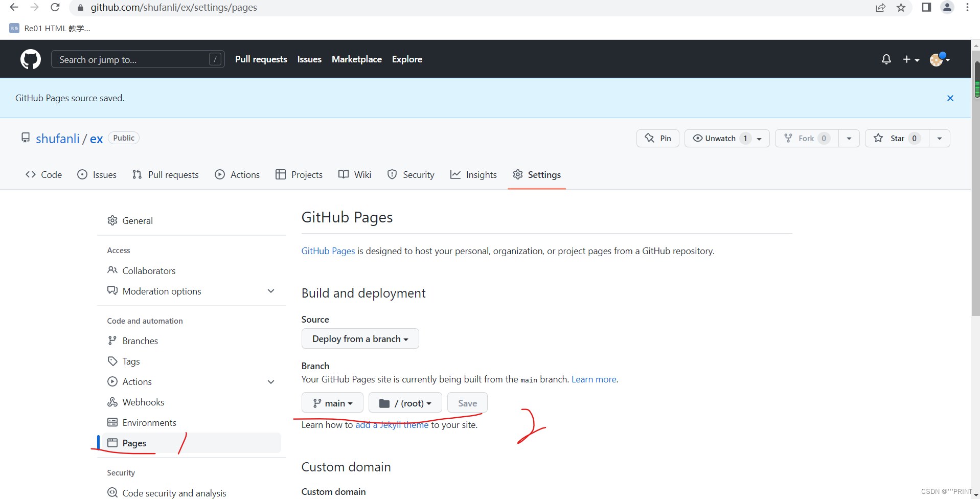
Task: Open the browser side panel icon
Action: (x=926, y=8)
